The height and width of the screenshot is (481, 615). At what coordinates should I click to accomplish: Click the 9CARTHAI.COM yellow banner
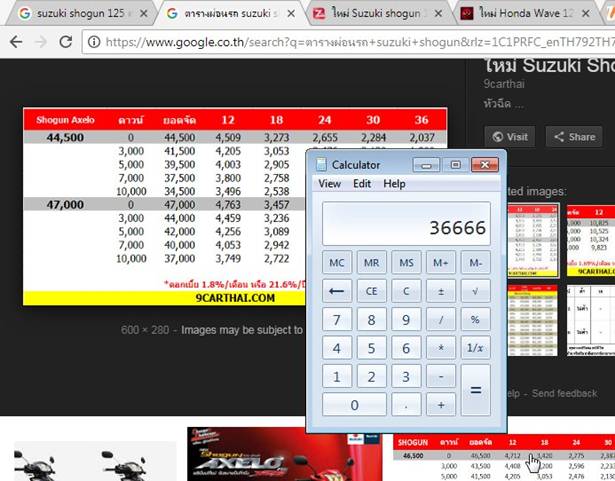(165, 298)
